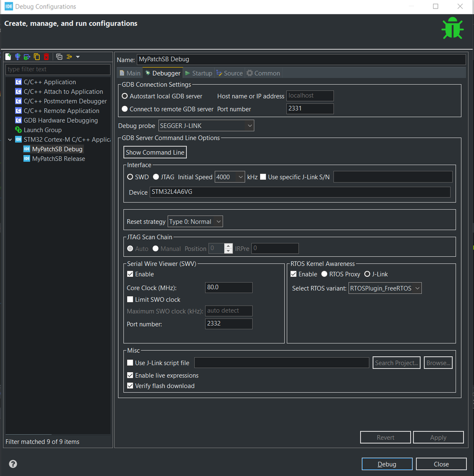This screenshot has height=476, width=474.
Task: Open the Select RTOS variant dropdown
Action: coord(385,288)
